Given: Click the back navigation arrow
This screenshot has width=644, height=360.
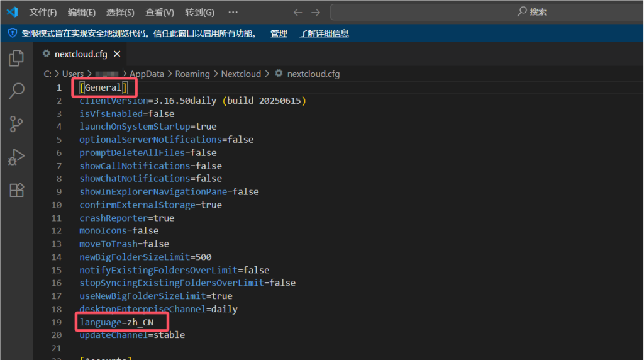Looking at the screenshot, I should click(x=298, y=12).
